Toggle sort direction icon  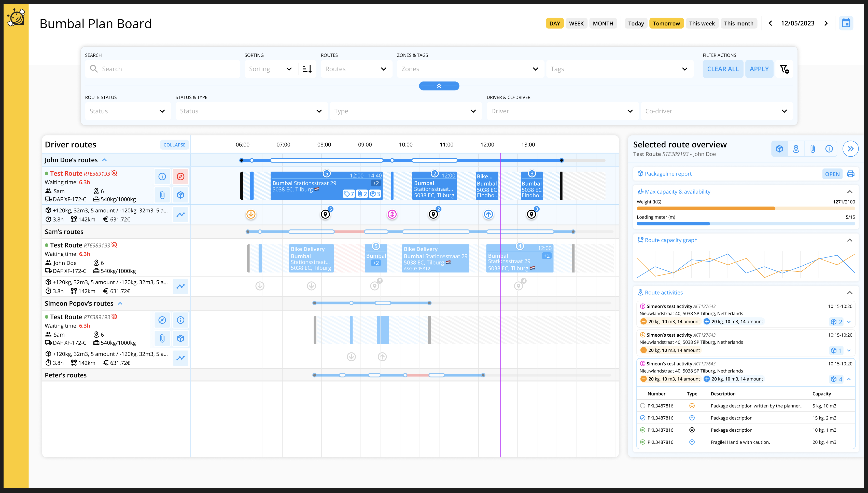[x=307, y=69]
